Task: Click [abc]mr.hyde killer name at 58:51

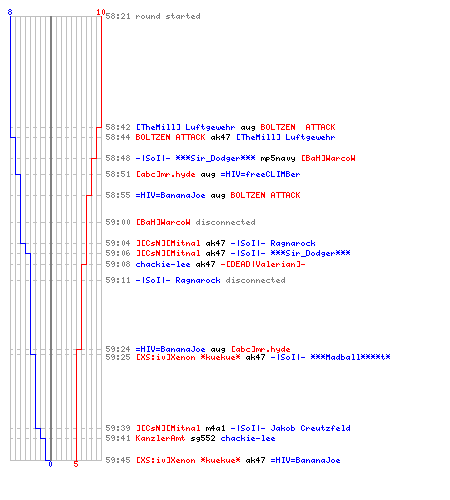Action: point(165,174)
